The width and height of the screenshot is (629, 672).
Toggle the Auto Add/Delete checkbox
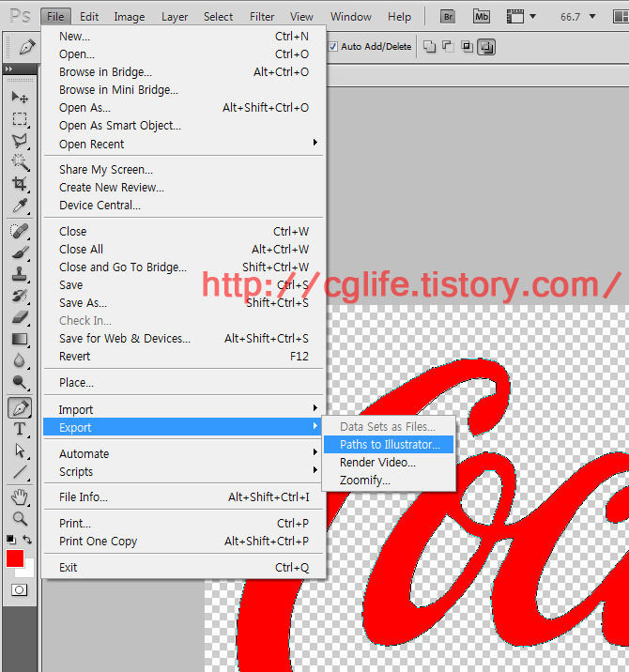point(332,46)
